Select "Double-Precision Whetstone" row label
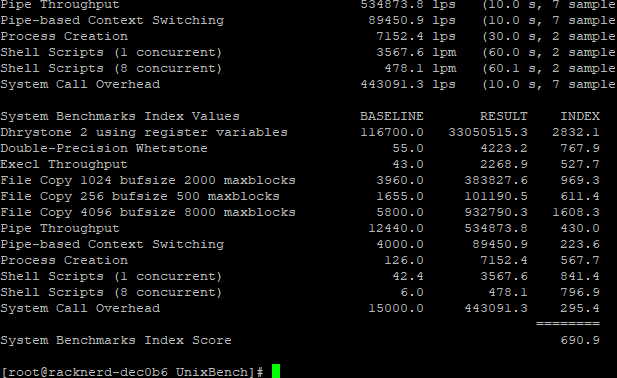The width and height of the screenshot is (617, 378). coord(104,148)
